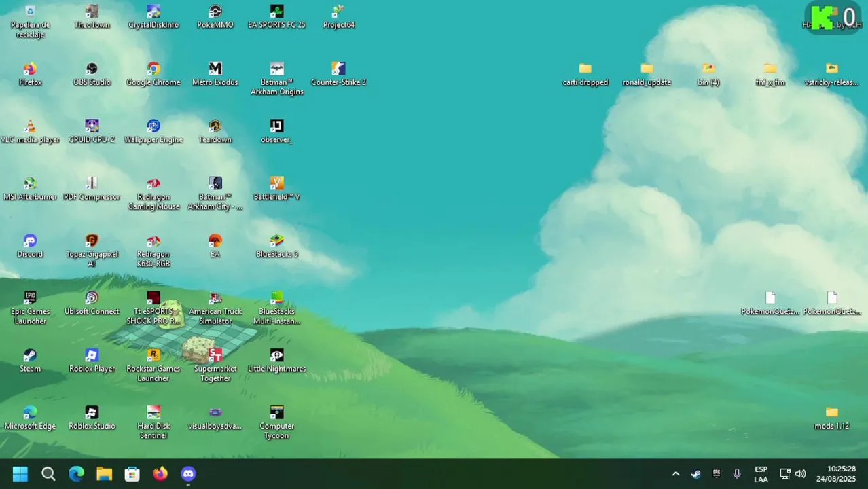Switch to Firefox on the taskbar
868x489 pixels.
click(x=160, y=474)
